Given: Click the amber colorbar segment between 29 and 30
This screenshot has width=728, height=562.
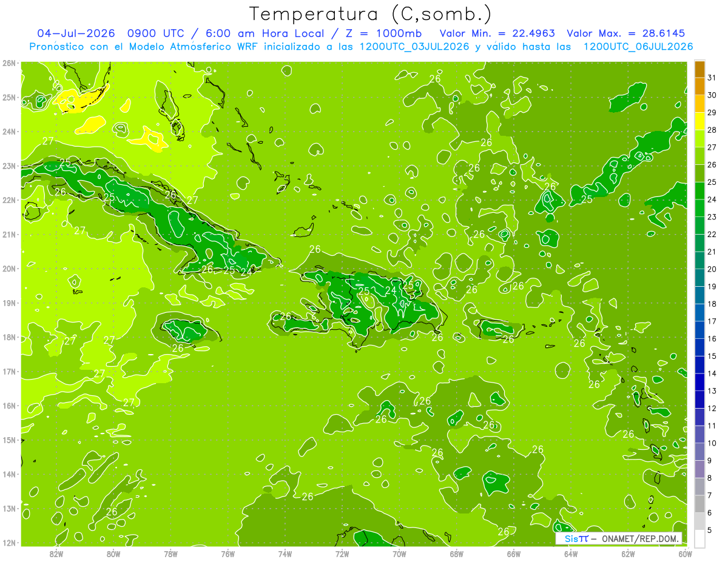Looking at the screenshot, I should pos(699,104).
